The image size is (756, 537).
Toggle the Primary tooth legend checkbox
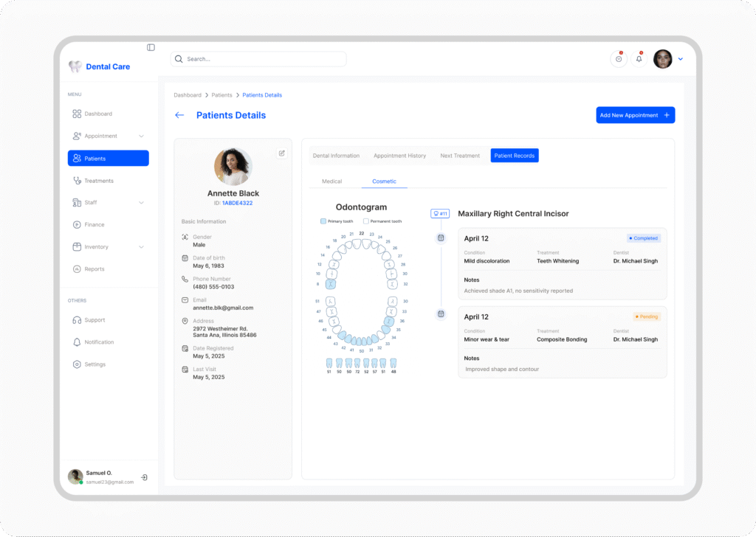click(323, 221)
